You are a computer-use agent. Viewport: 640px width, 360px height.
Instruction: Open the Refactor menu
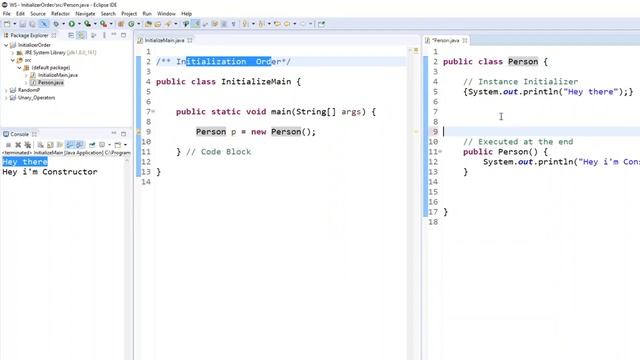tap(60, 13)
